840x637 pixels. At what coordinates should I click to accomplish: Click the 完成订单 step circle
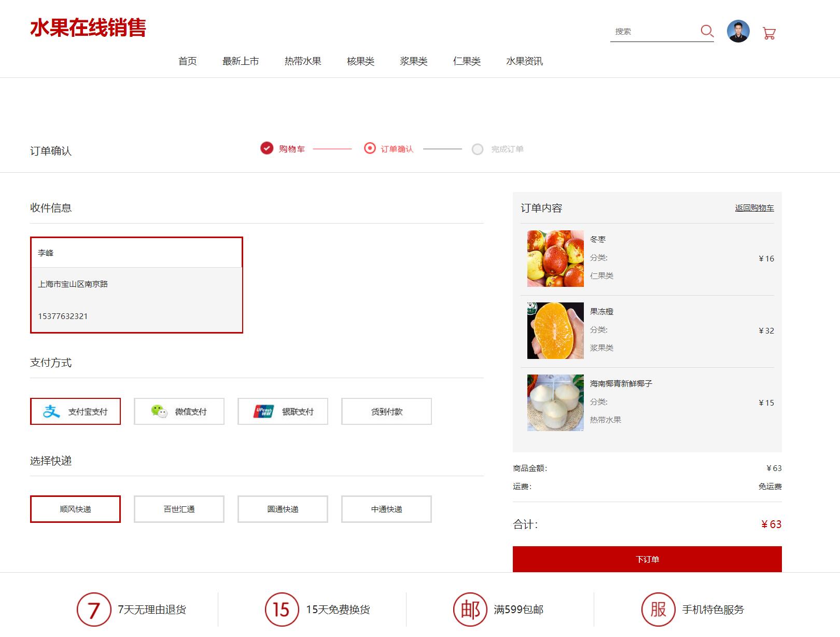478,149
